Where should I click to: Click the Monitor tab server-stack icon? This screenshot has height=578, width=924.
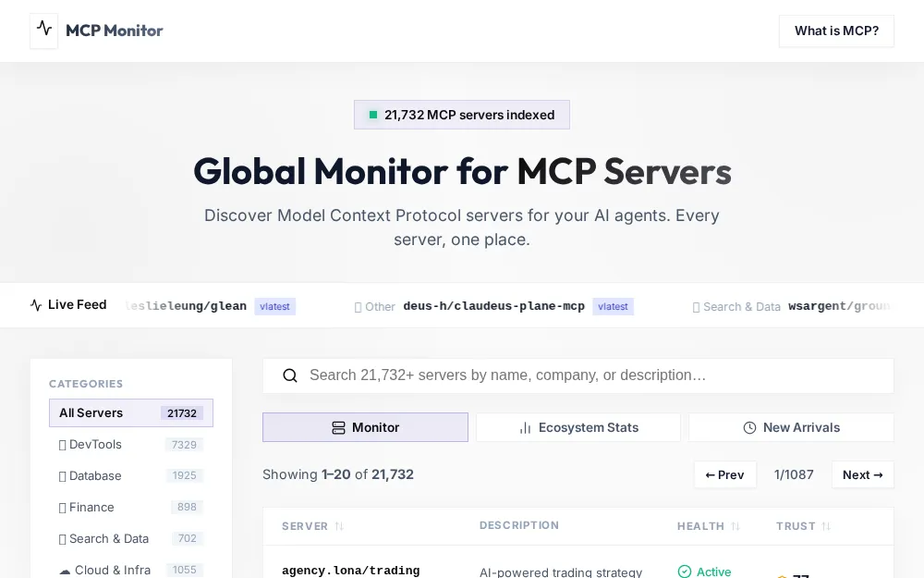coord(338,427)
